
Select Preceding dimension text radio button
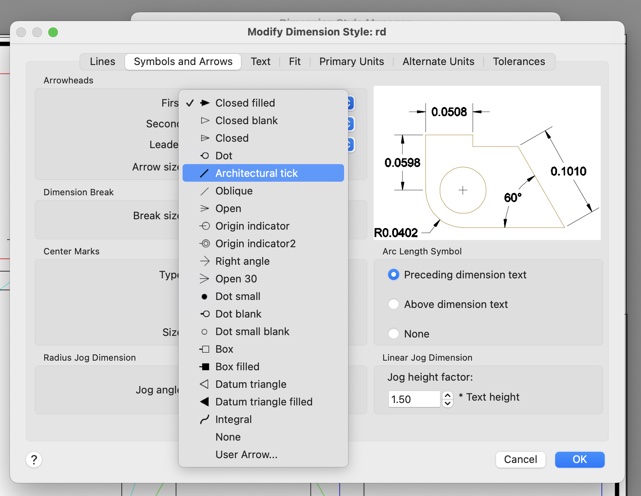393,275
